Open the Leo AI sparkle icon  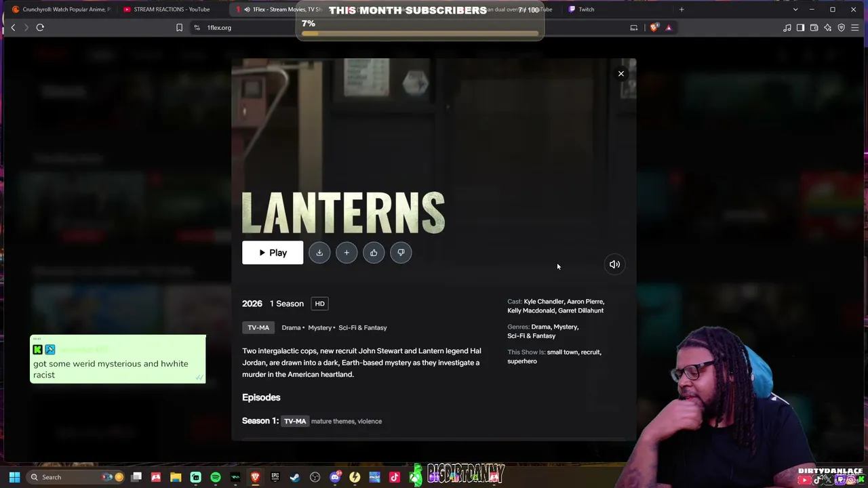coord(827,28)
